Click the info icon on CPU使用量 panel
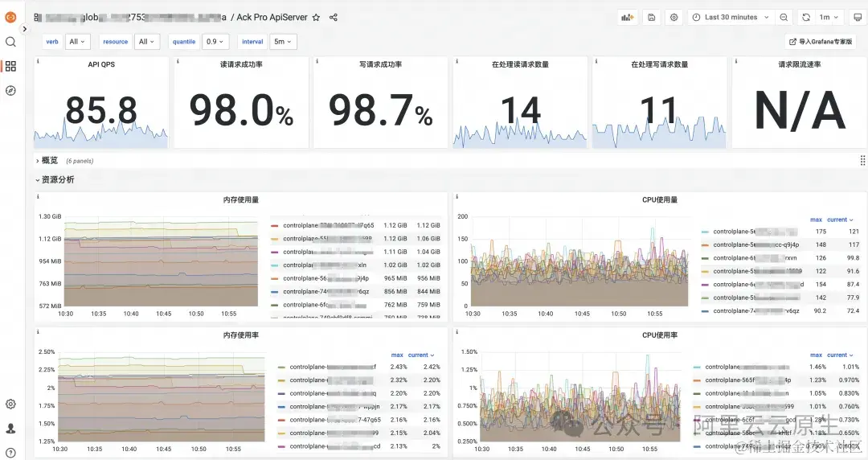The width and height of the screenshot is (868, 460). pyautogui.click(x=457, y=196)
